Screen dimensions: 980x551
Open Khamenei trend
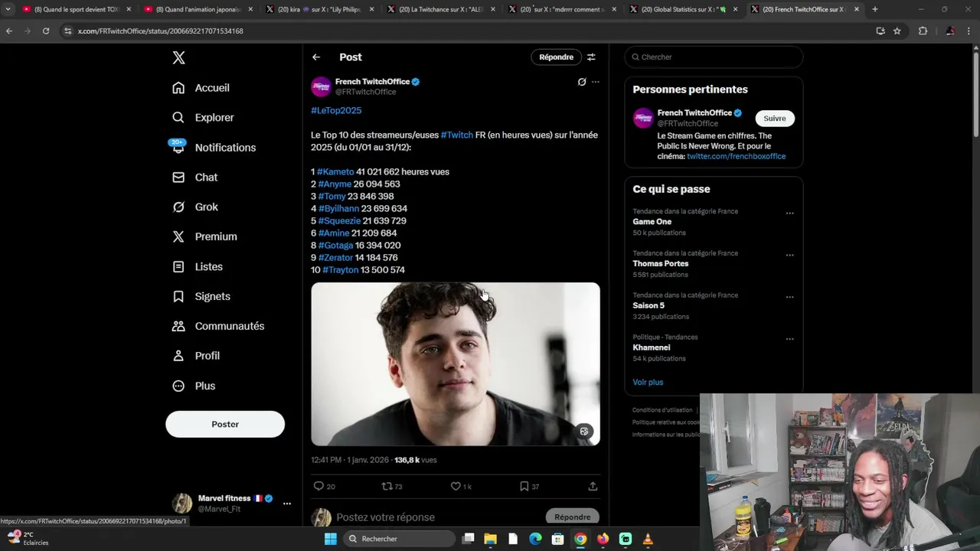[x=652, y=348]
